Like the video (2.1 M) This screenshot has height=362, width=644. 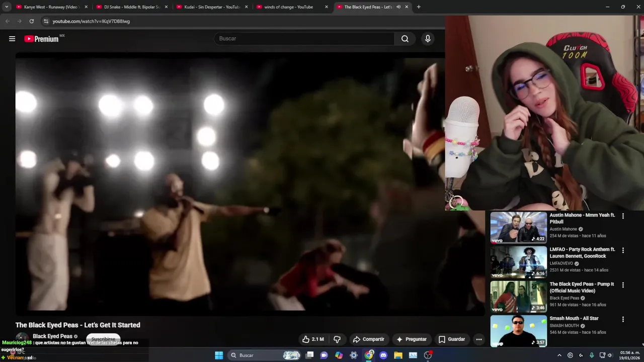click(x=312, y=339)
